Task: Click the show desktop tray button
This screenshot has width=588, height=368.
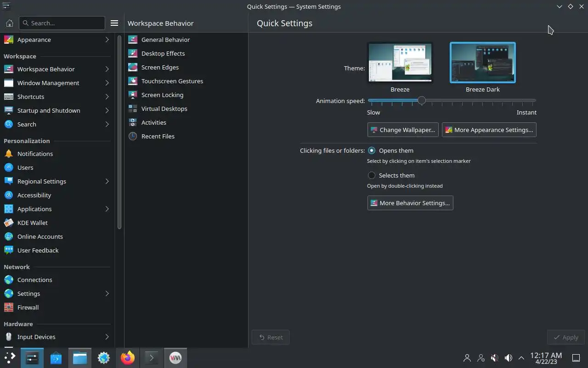Action: point(576,358)
